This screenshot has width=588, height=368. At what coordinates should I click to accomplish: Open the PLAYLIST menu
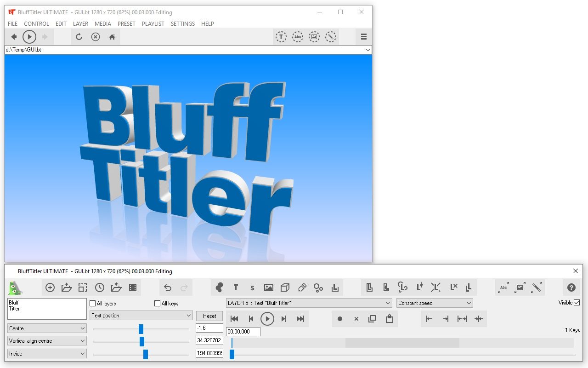tap(153, 23)
